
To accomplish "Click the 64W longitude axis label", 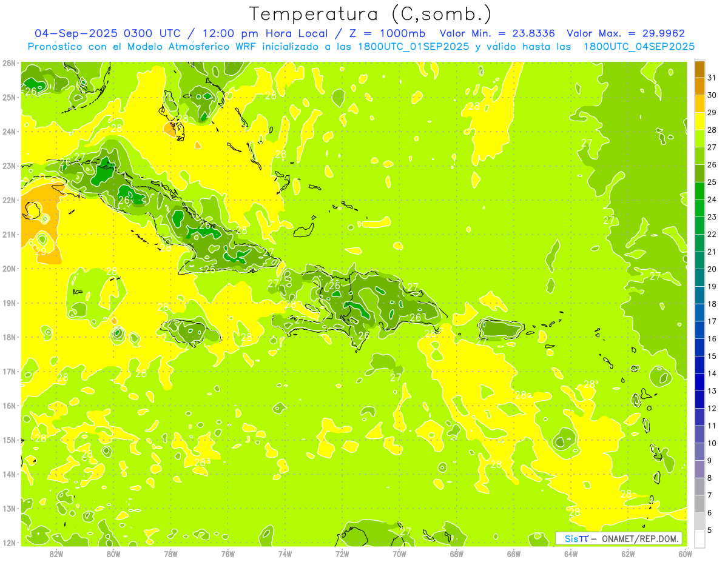I will (571, 554).
